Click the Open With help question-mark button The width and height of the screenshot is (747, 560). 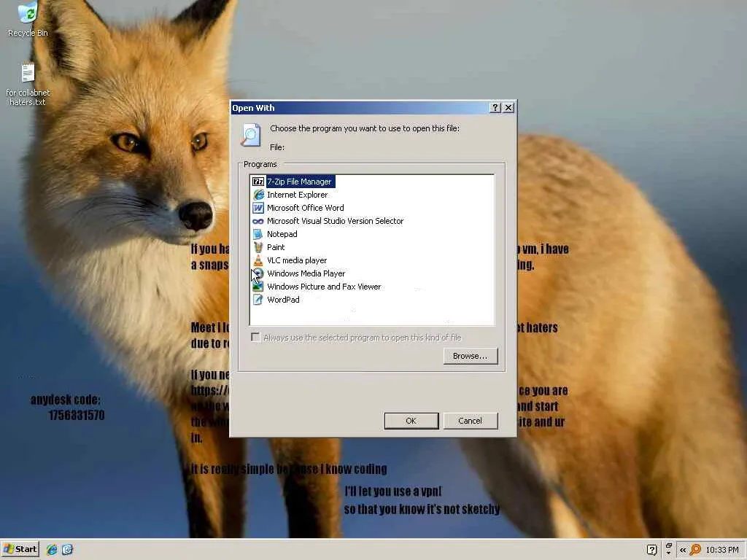[495, 108]
